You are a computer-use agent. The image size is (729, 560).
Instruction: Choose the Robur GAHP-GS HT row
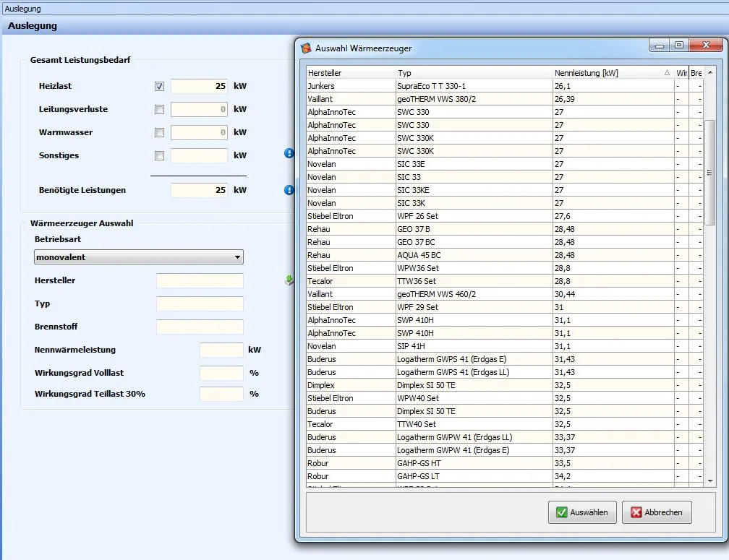pyautogui.click(x=505, y=463)
